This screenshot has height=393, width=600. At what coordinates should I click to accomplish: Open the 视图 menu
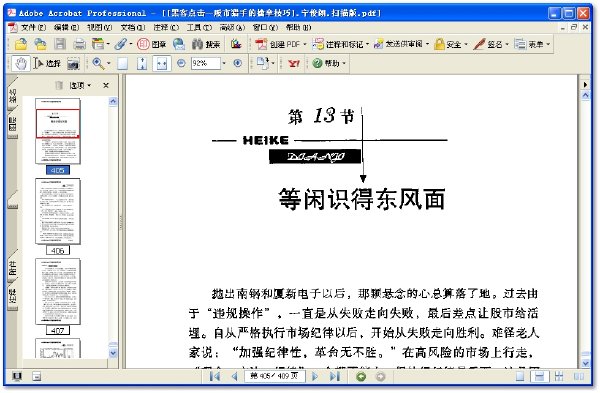pos(99,28)
